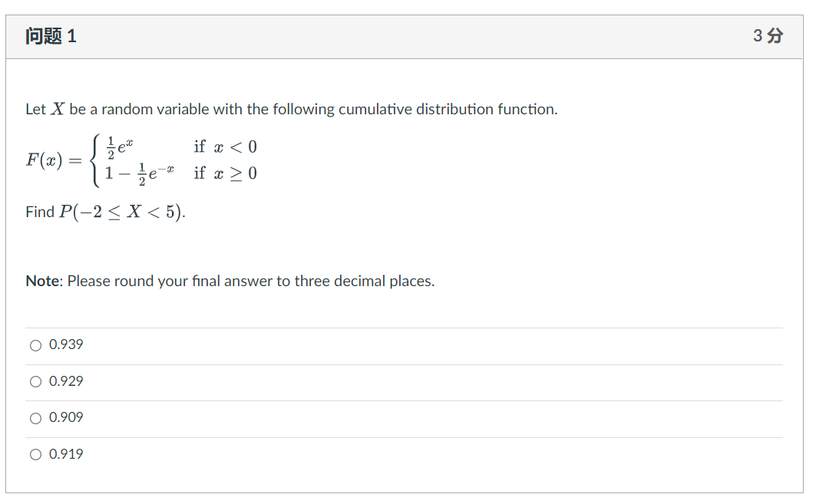Click the piecewise condition if x < 0
This screenshot has height=504, width=816.
(x=225, y=147)
